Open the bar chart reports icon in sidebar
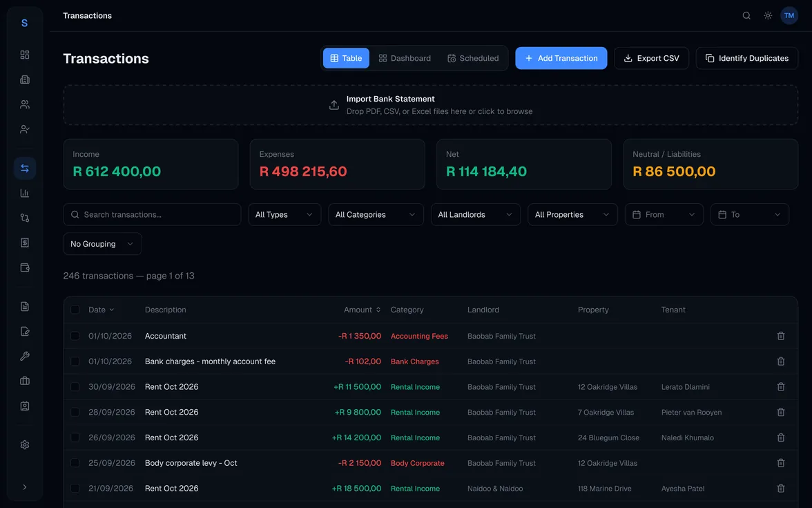 pos(24,194)
